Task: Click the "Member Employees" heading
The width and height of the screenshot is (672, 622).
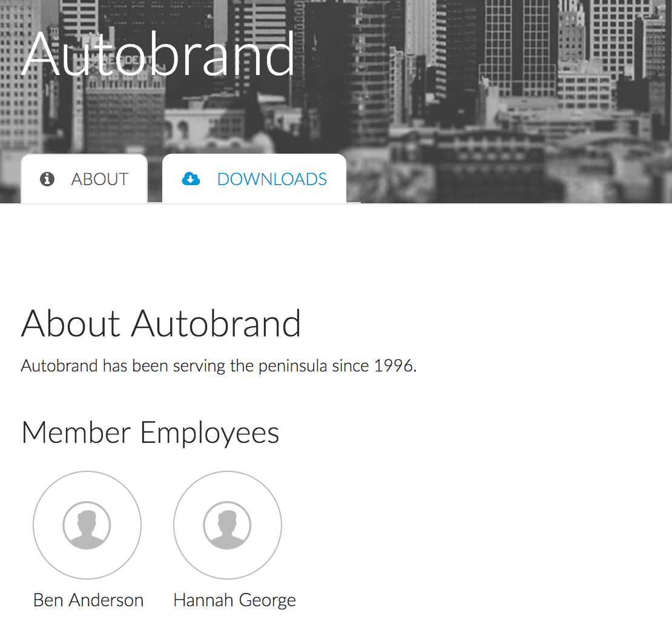Action: click(150, 433)
